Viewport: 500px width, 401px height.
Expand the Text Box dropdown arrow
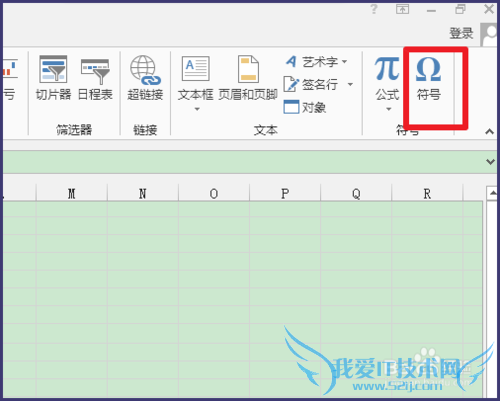point(197,109)
